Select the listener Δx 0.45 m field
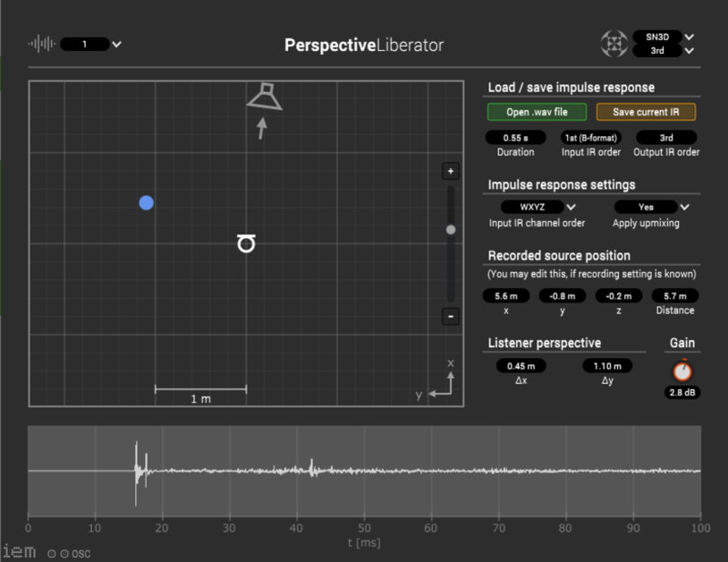 pyautogui.click(x=521, y=365)
